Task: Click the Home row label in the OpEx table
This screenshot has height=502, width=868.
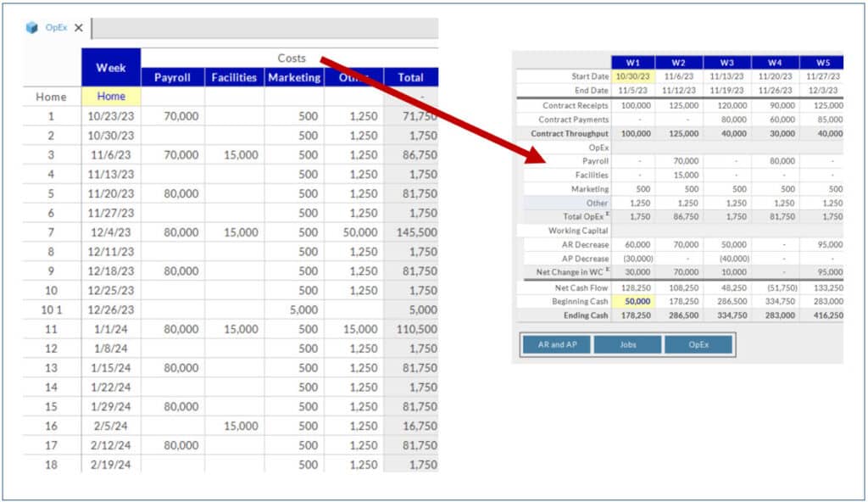Action: [52, 97]
